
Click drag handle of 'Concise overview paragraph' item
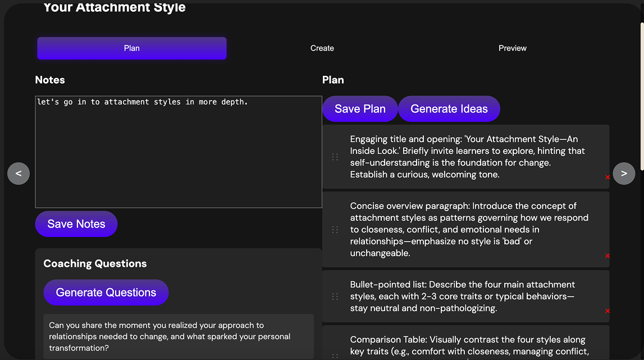point(335,230)
